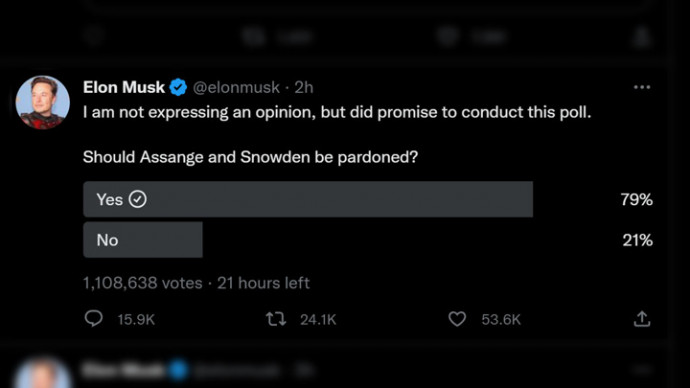Click the blue verified badge
The image size is (690, 388).
(x=178, y=87)
